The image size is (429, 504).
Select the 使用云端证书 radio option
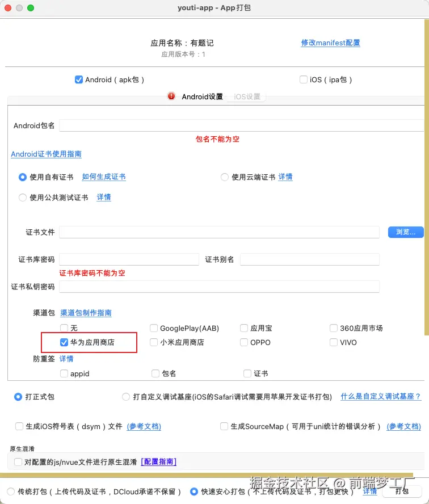(x=225, y=177)
